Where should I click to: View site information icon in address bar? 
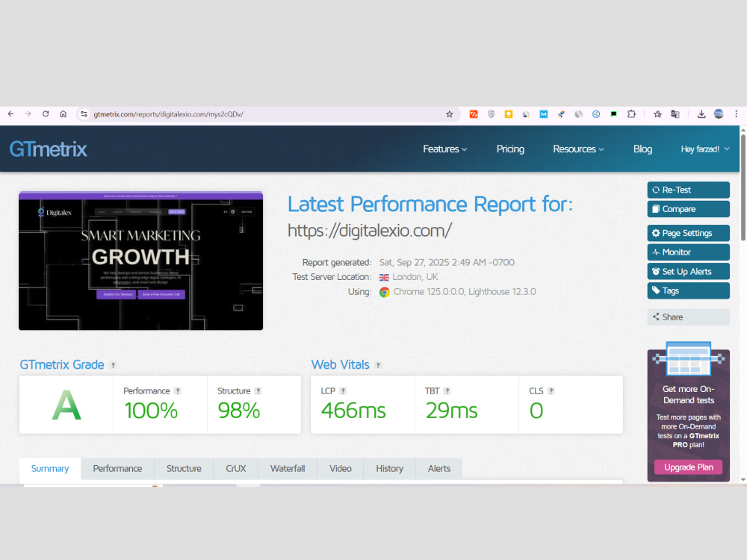84,114
